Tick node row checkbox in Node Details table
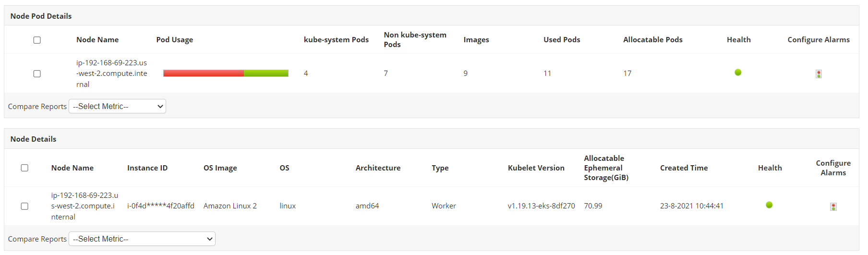868x255 pixels. [x=24, y=206]
